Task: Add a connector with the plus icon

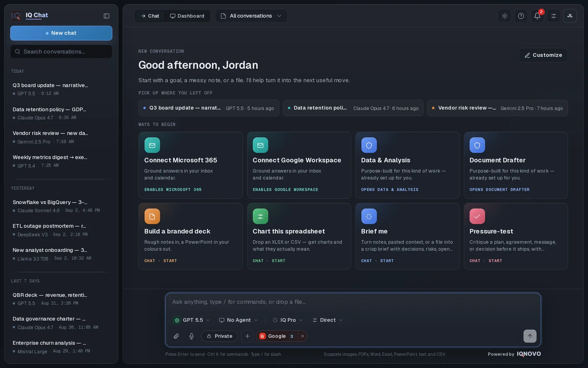Action: point(247,336)
